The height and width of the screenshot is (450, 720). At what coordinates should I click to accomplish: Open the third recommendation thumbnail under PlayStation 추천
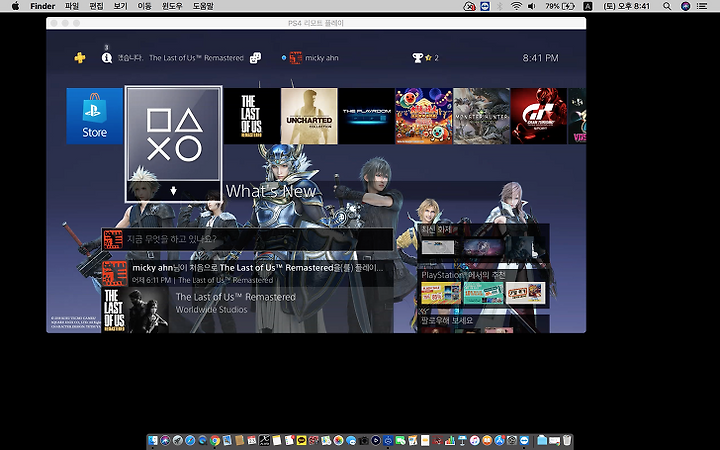coord(525,293)
